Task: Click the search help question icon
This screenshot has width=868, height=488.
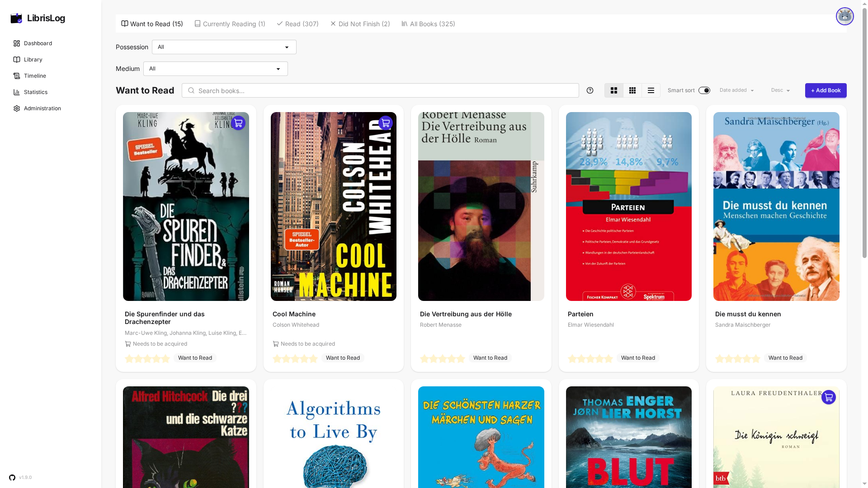Action: (590, 90)
